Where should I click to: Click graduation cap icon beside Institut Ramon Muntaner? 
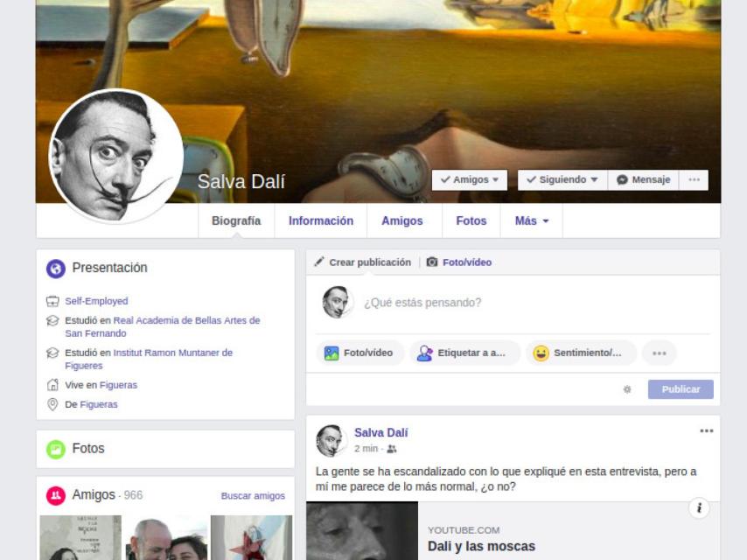52,353
